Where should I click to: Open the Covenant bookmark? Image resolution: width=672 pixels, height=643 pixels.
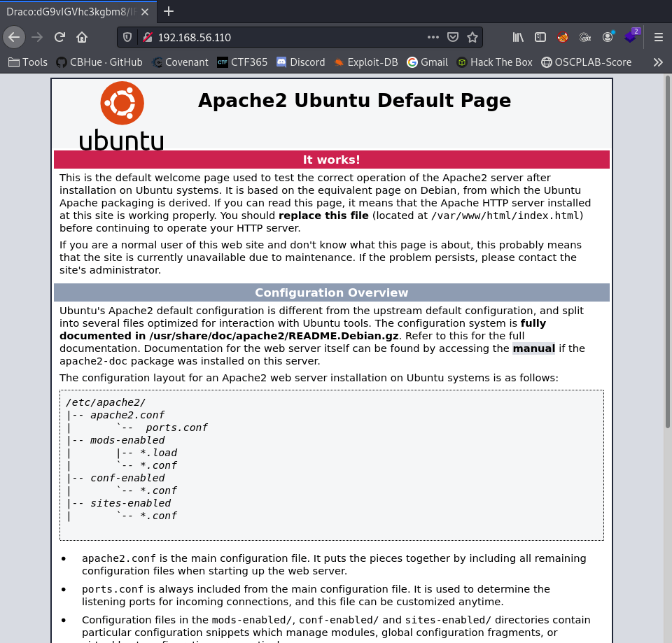coord(181,62)
